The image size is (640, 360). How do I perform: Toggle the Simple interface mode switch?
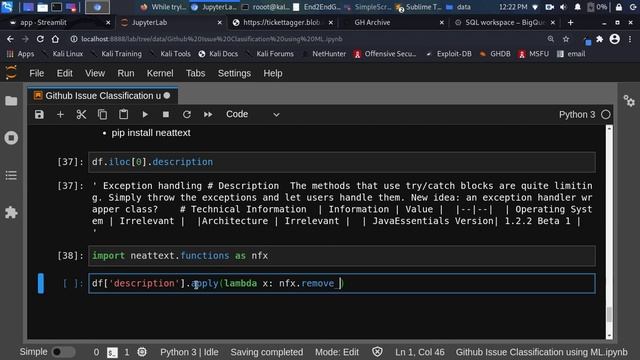coord(63,352)
